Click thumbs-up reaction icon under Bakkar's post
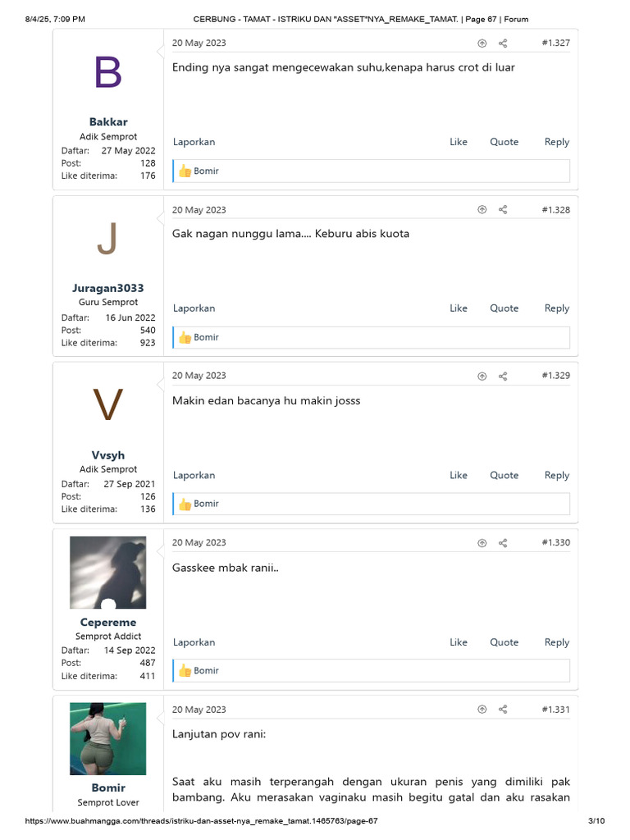630x840 pixels. [x=185, y=171]
